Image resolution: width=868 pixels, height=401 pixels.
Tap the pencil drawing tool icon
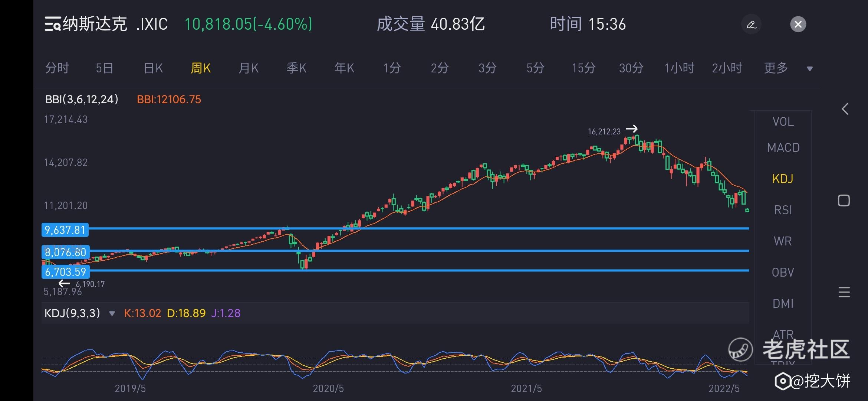[752, 25]
